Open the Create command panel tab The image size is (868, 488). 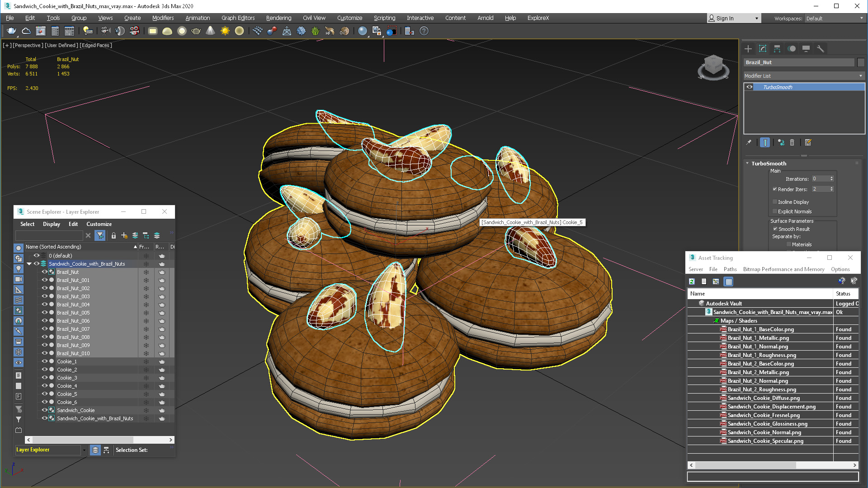click(748, 49)
